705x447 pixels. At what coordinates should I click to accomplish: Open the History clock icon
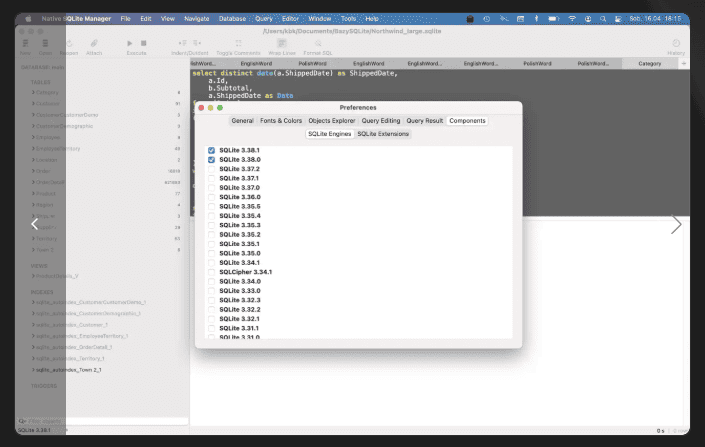[x=676, y=43]
